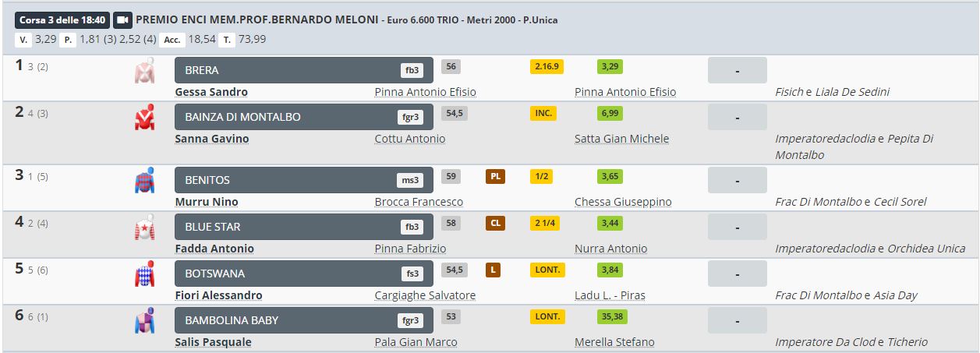Image resolution: width=980 pixels, height=353 pixels.
Task: Open trainer Cottu Antonio's link
Action: (410, 139)
